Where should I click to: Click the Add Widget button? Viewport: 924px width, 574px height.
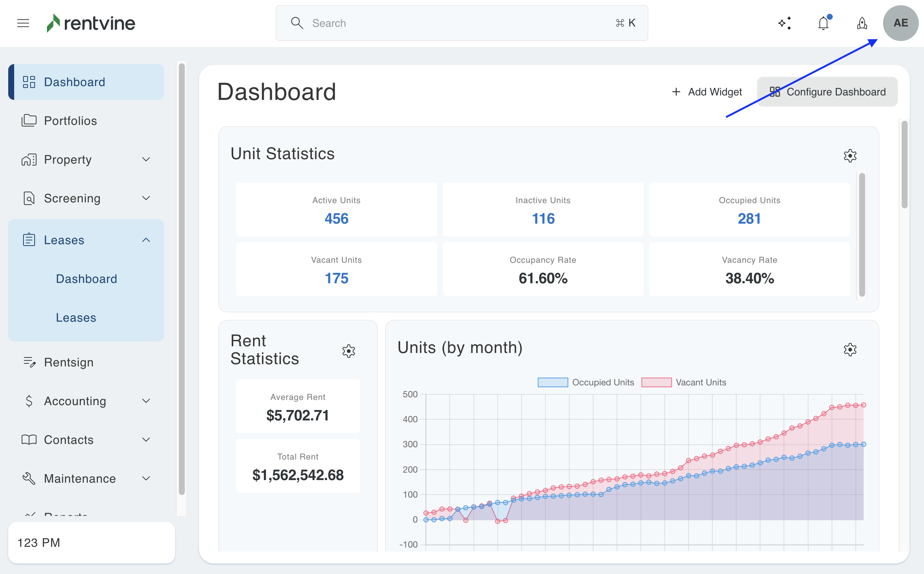click(x=706, y=92)
